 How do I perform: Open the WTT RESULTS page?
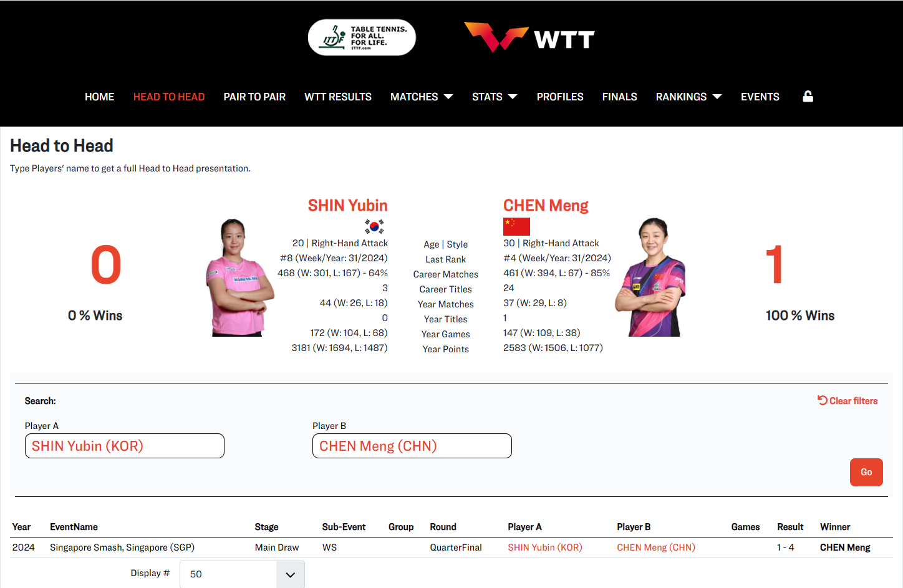pos(338,97)
